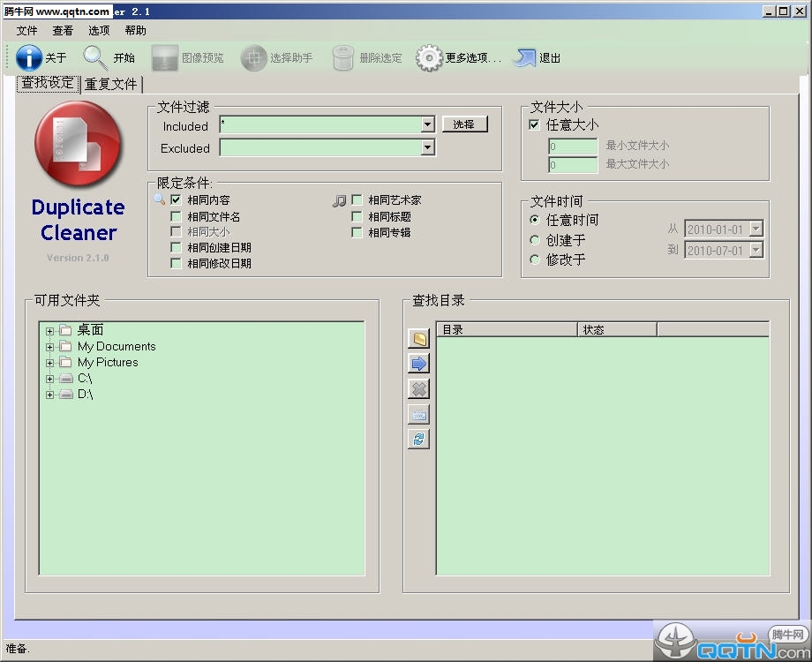
Task: Select the 任意时间 radio button
Action: 535,220
